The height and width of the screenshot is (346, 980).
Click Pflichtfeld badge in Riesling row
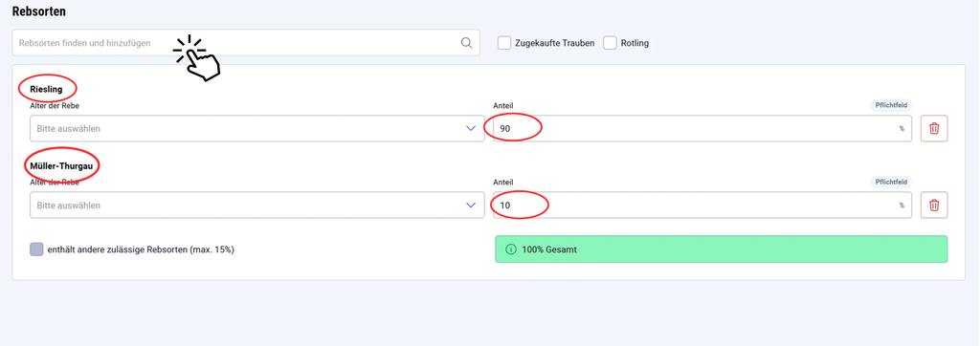(891, 105)
